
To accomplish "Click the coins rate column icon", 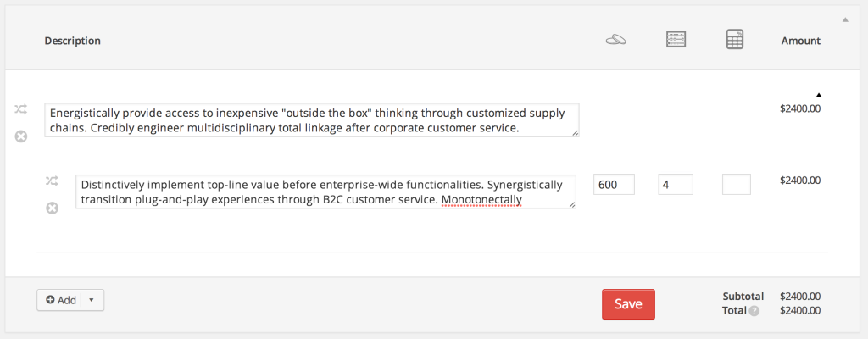I will pos(615,40).
